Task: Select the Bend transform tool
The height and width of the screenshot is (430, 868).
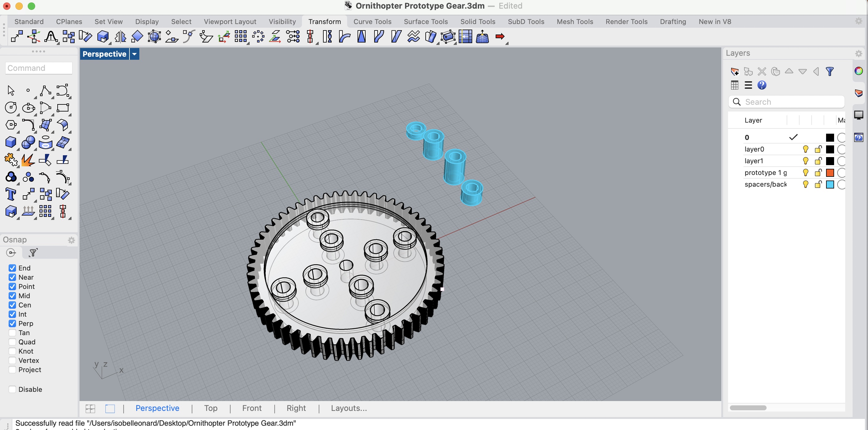Action: click(344, 36)
